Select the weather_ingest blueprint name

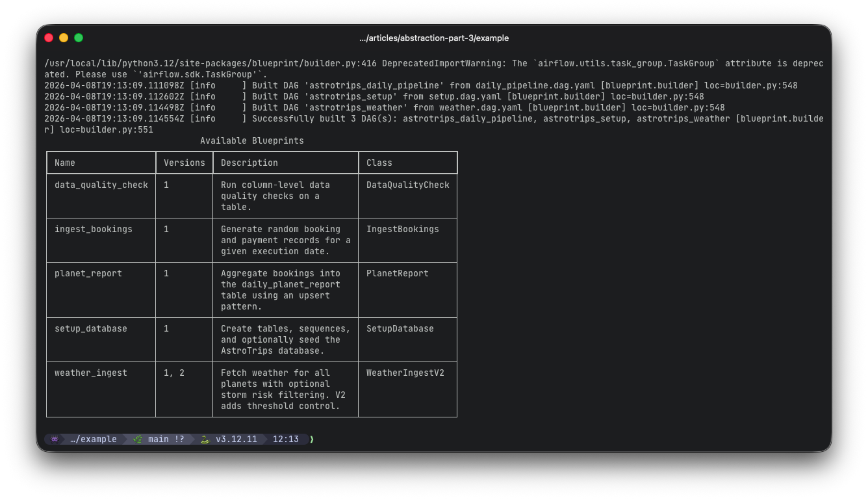point(91,373)
